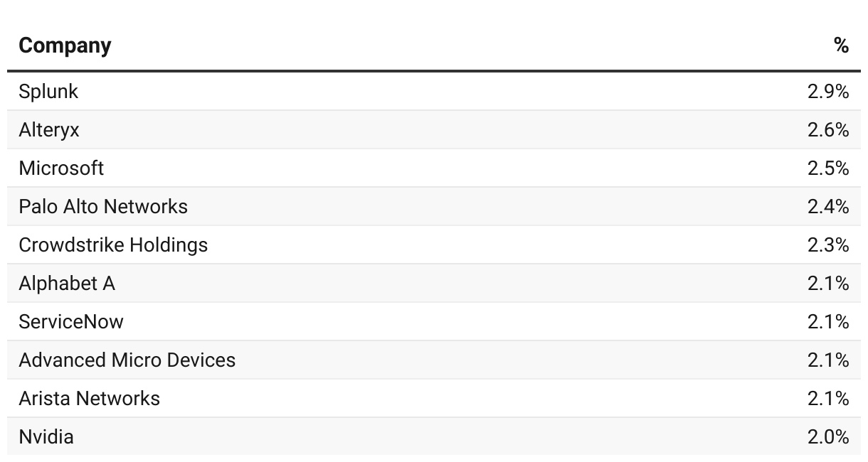Click the 2.1% value beside ServiceNow

tap(828, 322)
